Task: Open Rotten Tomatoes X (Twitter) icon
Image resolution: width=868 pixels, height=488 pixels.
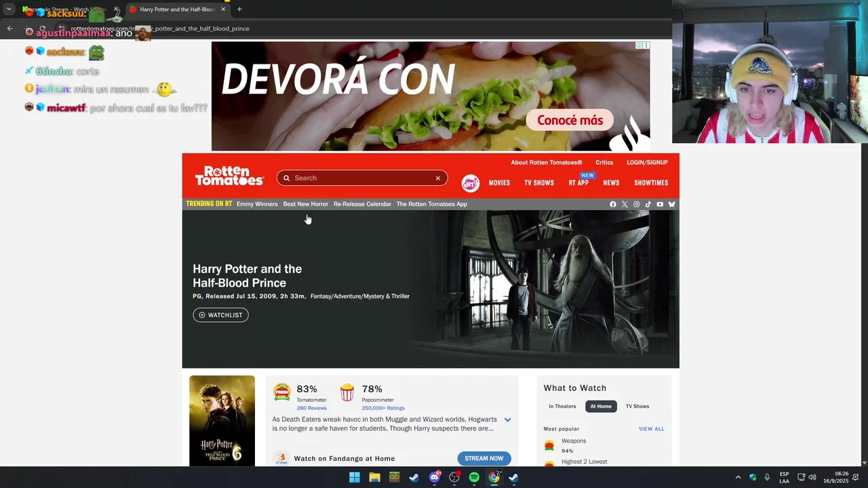Action: tap(625, 204)
